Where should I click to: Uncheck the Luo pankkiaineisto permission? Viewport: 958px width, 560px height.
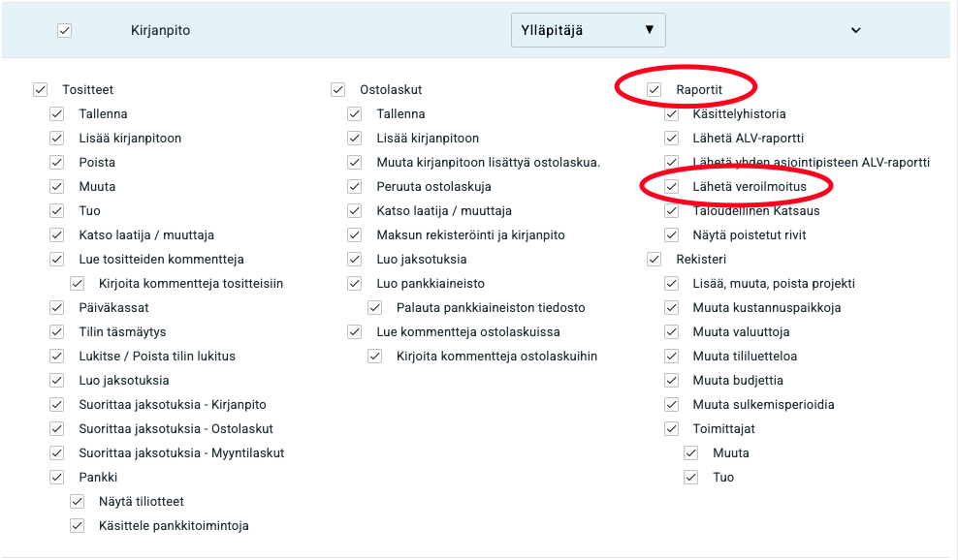[x=355, y=283]
